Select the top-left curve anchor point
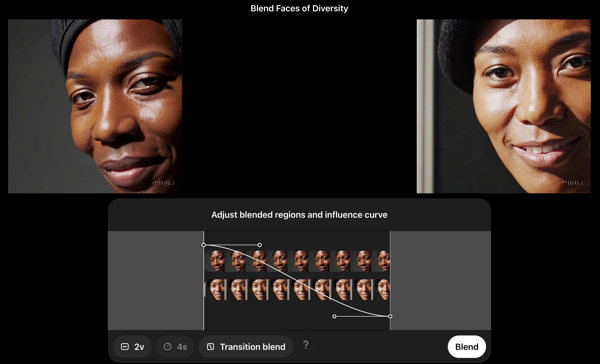Image resolution: width=600 pixels, height=364 pixels. (204, 245)
